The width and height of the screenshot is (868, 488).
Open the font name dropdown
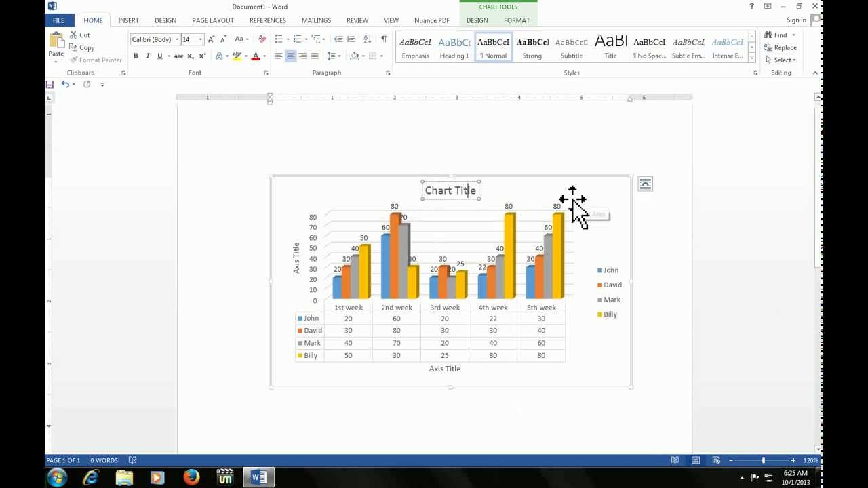pos(177,39)
